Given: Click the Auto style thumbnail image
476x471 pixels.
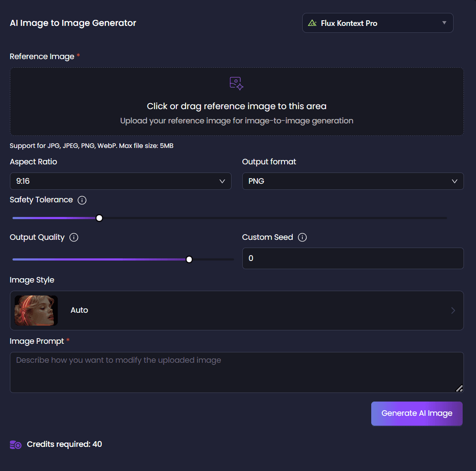Looking at the screenshot, I should point(36,311).
